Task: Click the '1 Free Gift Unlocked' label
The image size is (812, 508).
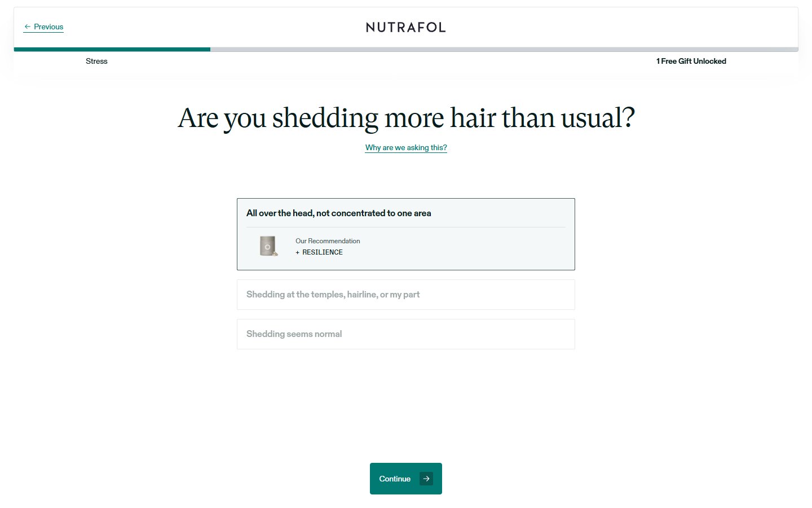Action: [x=691, y=61]
